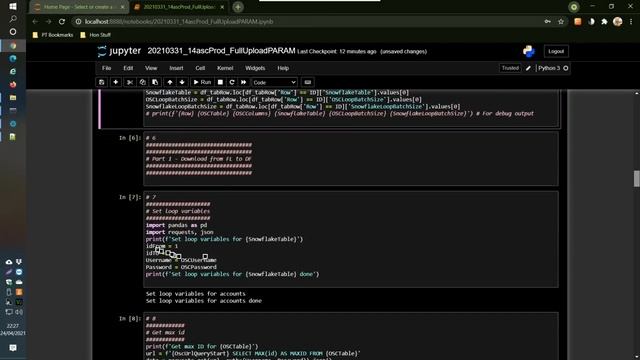640x360 pixels.
Task: Open a new browser tab
Action: [x=238, y=7]
